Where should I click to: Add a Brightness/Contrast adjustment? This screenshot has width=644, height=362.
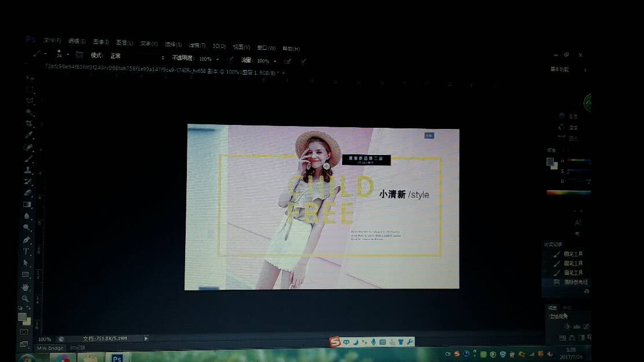[567, 327]
